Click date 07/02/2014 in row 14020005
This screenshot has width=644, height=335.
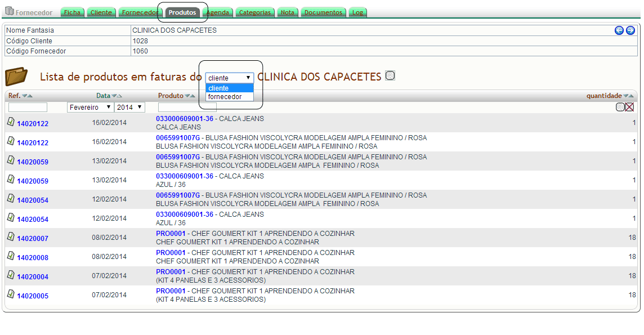pos(109,295)
